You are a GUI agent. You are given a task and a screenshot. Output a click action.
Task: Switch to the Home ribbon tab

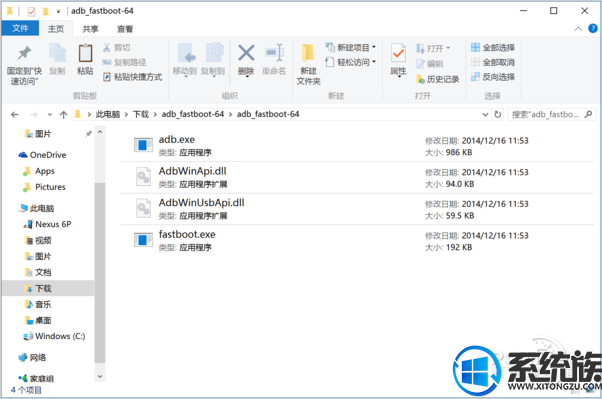56,29
